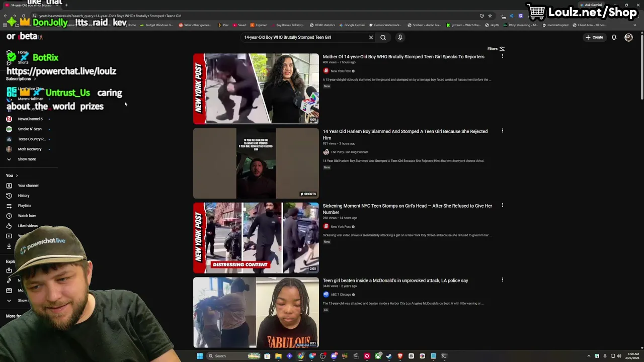Open title '14 Year Old Harlem Boy Slammed'
This screenshot has width=644, height=362.
tap(405, 134)
